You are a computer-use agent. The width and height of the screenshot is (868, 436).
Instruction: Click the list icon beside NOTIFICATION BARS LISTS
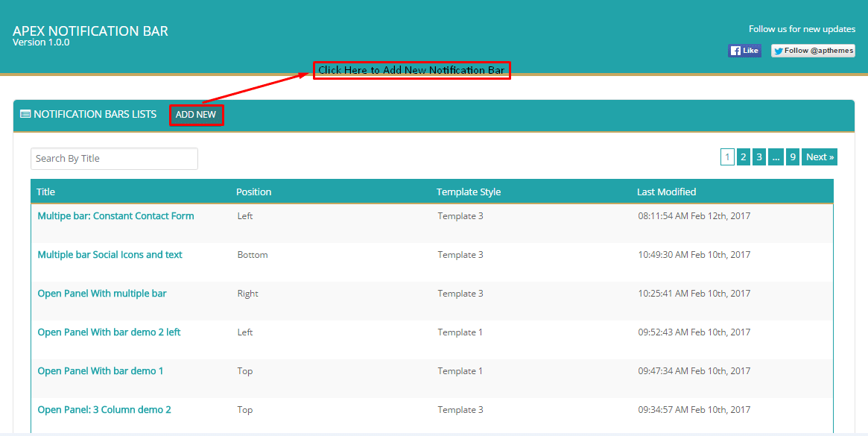pyautogui.click(x=25, y=114)
